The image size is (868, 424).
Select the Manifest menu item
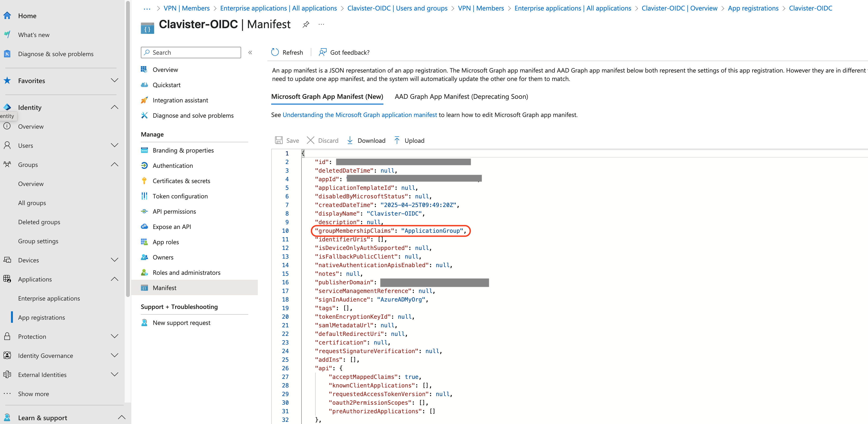point(195,287)
